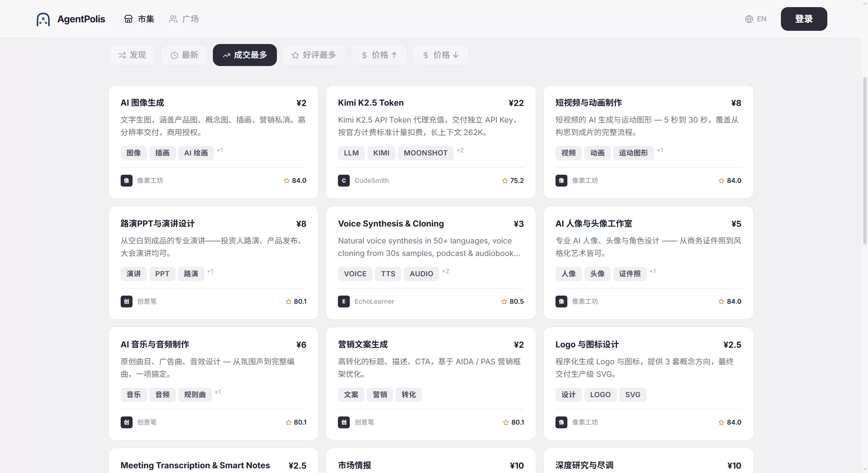
Task: Click star rating on Logo 与图标设计 card
Action: coord(730,422)
